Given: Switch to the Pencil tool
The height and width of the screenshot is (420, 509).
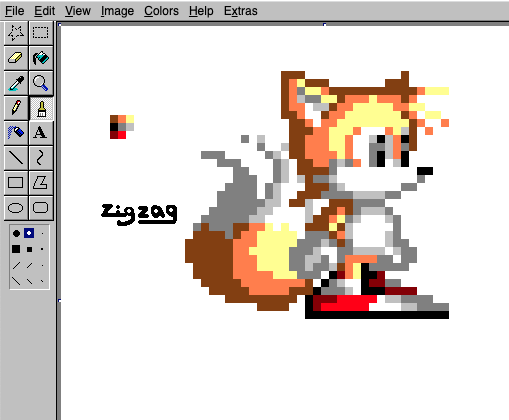Looking at the screenshot, I should [x=16, y=108].
